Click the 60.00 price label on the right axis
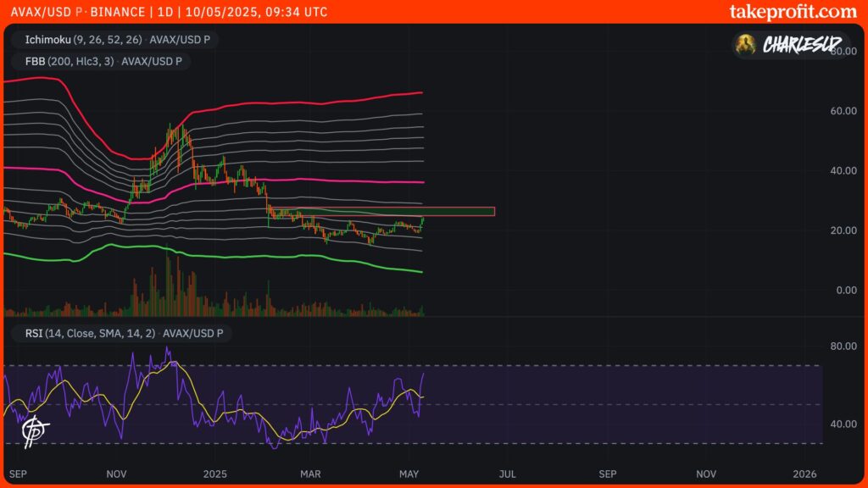868x488 pixels. 843,109
